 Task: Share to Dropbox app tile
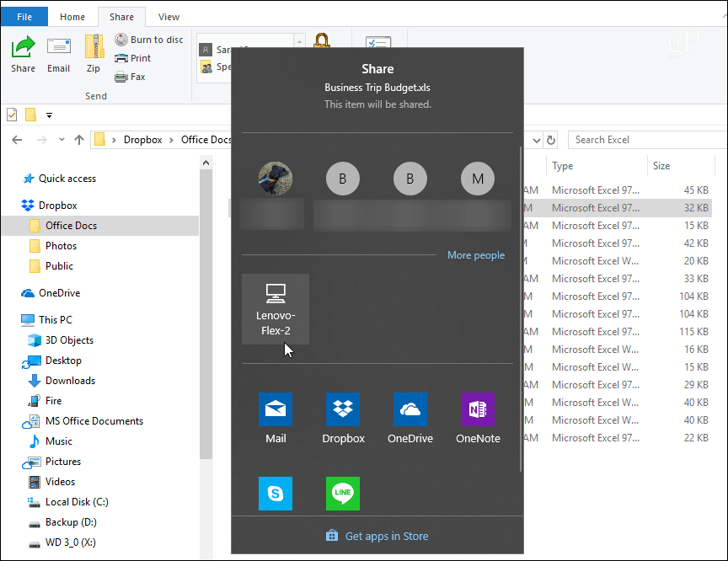[343, 418]
